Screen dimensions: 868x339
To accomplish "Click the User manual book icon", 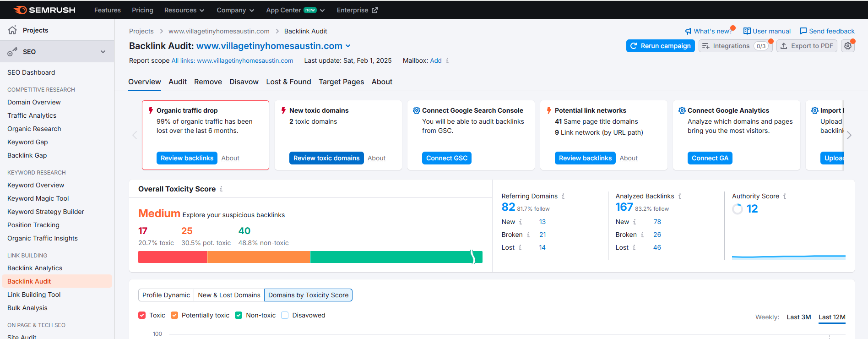I will point(747,31).
